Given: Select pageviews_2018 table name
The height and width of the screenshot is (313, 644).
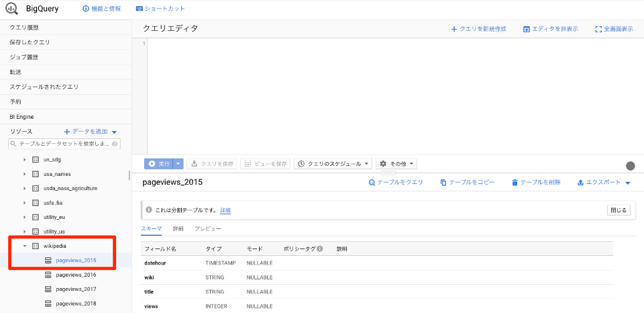Looking at the screenshot, I should click(76, 304).
